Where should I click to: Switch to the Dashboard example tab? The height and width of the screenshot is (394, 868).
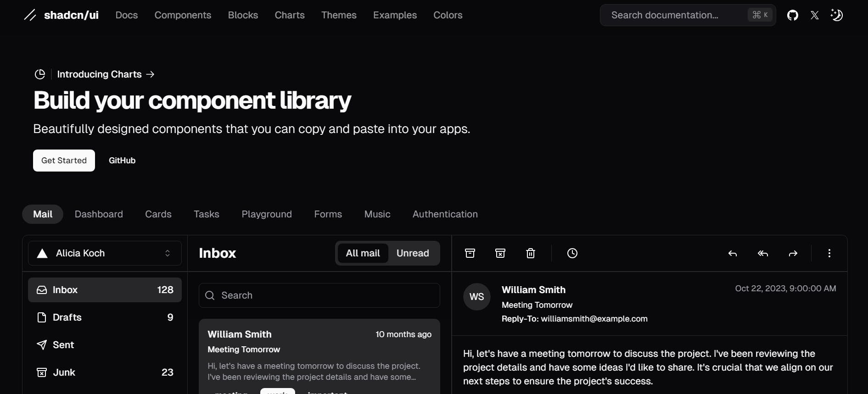click(99, 214)
